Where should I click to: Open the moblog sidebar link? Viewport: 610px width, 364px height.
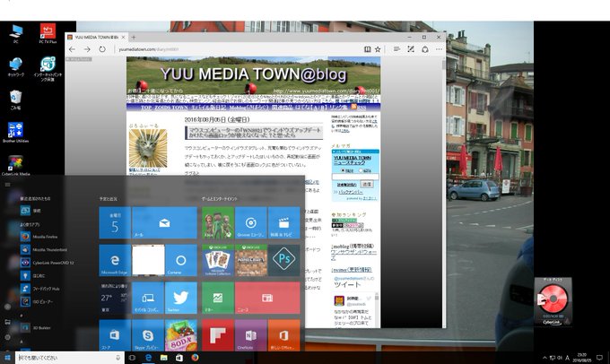pyautogui.click(x=353, y=252)
